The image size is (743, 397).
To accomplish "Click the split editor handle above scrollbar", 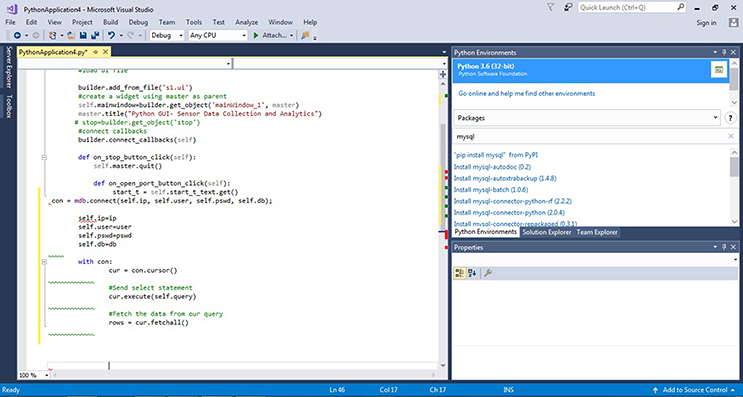I will pos(443,74).
